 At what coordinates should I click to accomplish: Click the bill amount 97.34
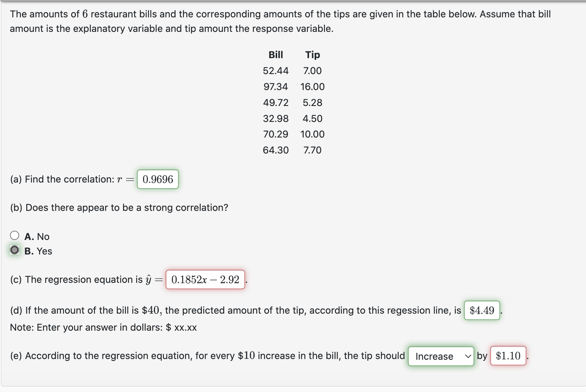tap(276, 86)
